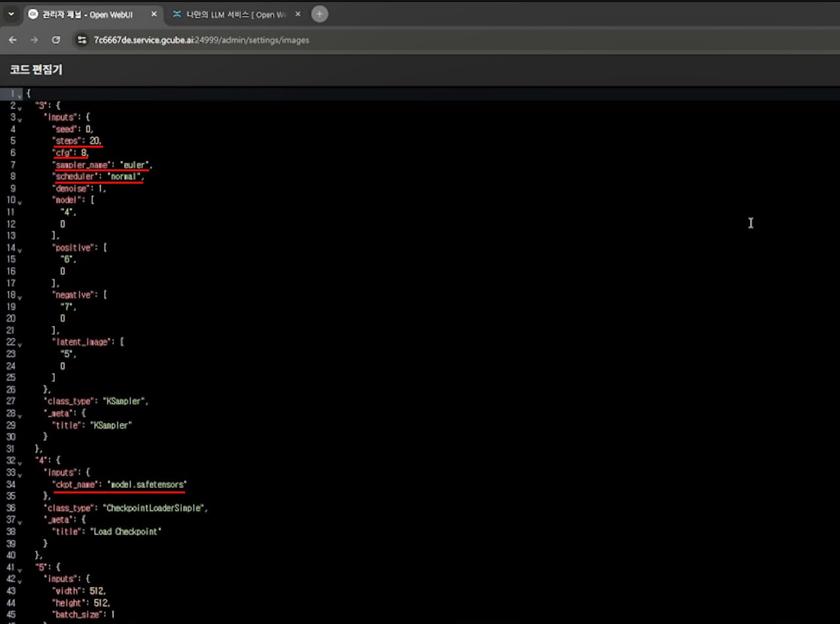This screenshot has width=840, height=624.
Task: Open the site information icon in address bar
Action: pyautogui.click(x=81, y=39)
